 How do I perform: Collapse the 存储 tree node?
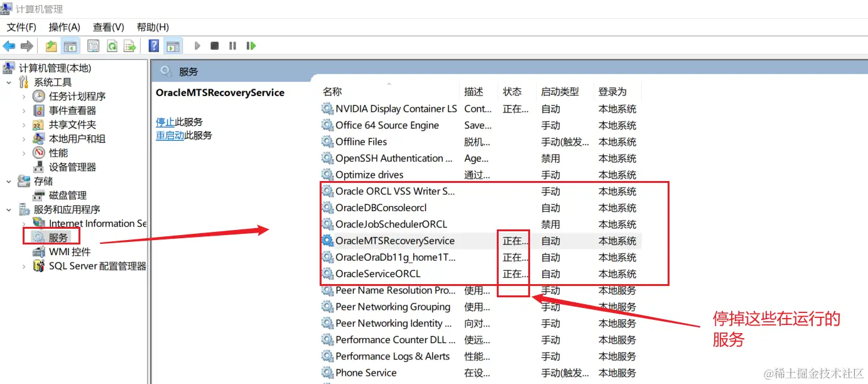tap(9, 181)
